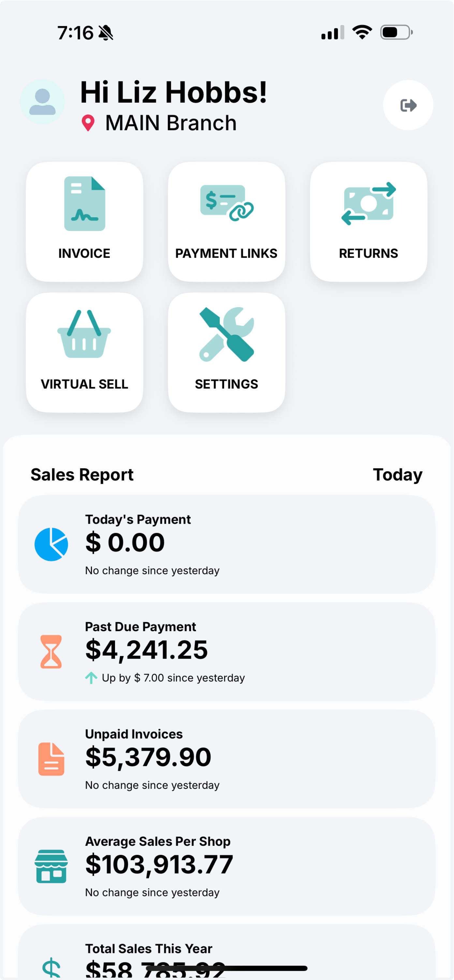This screenshot has width=454, height=980.
Task: Tap the red location pin icon
Action: pos(88,123)
